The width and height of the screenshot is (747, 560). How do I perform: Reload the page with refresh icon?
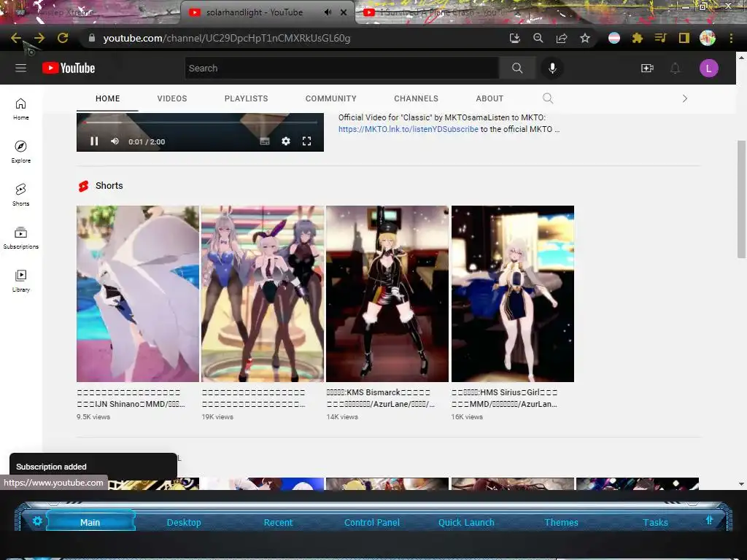click(63, 38)
